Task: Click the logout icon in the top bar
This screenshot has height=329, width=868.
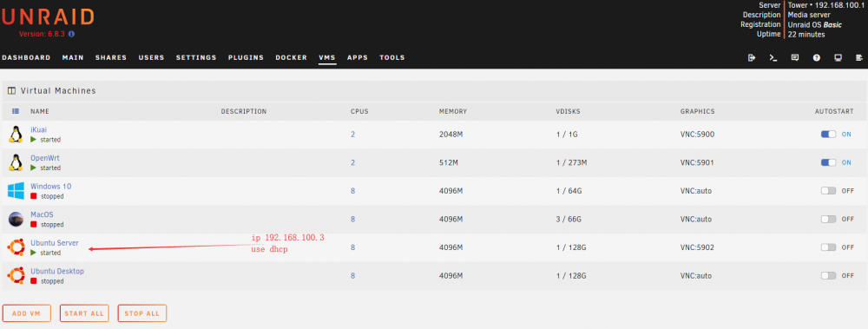Action: pos(752,57)
